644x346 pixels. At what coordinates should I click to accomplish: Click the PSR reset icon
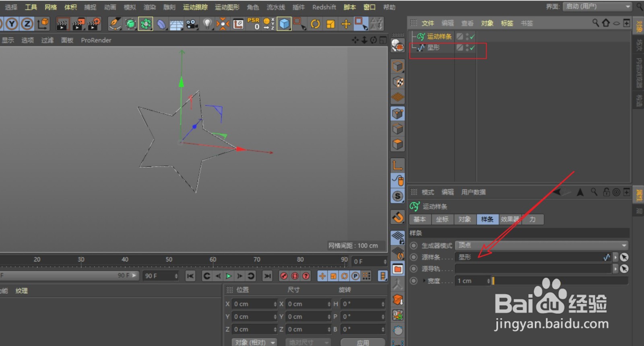254,24
